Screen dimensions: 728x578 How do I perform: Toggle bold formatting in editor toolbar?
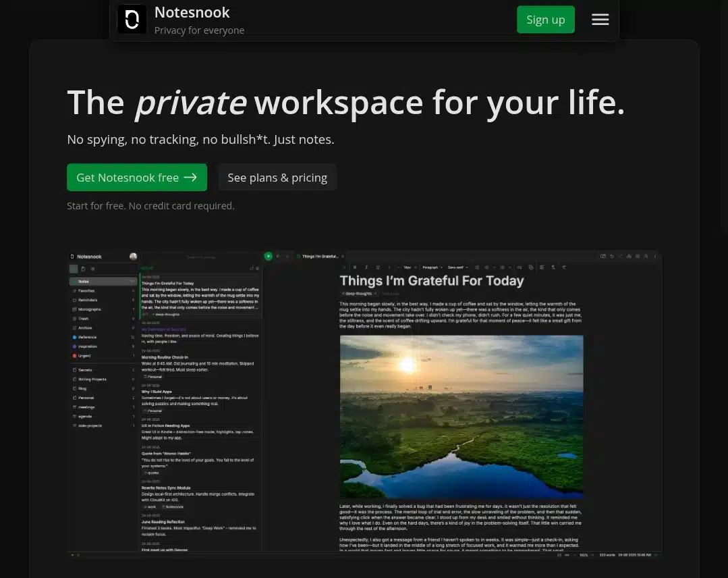pyautogui.click(x=355, y=267)
